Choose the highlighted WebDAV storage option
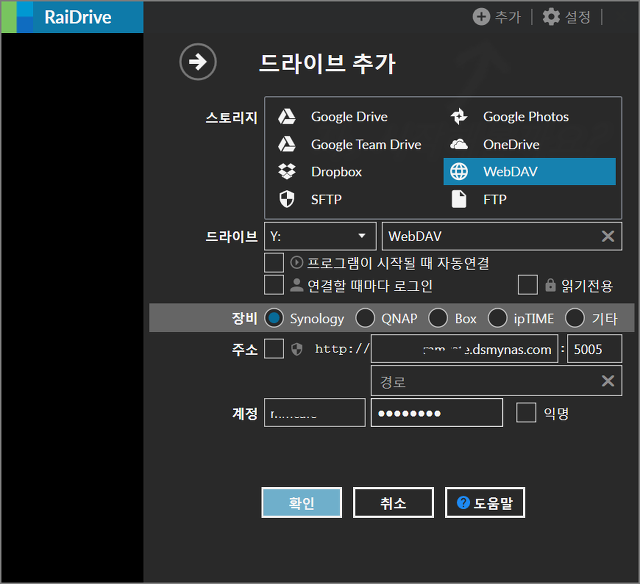Image resolution: width=640 pixels, height=584 pixels. click(x=530, y=171)
